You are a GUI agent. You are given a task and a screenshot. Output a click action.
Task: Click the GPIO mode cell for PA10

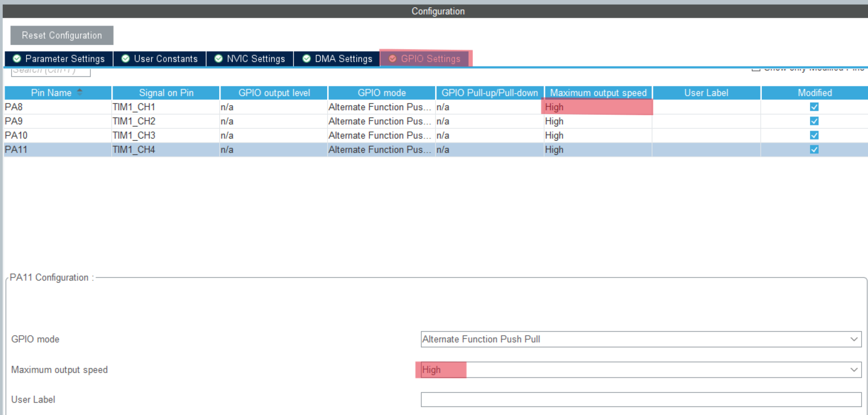[x=382, y=135]
